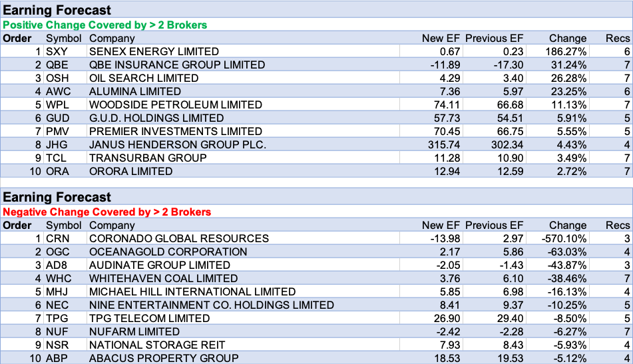Click the G.U.D. HOLDINGS LIMITED cell
633x364 pixels.
[156, 118]
